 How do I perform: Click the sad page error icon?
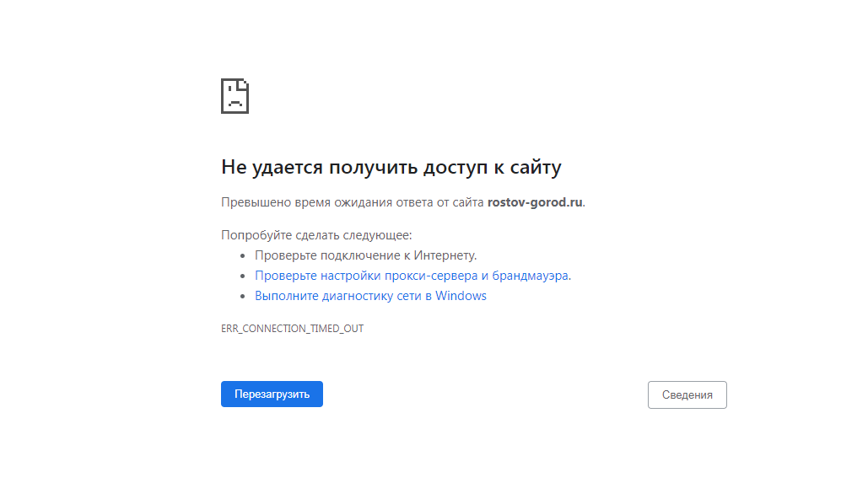235,96
